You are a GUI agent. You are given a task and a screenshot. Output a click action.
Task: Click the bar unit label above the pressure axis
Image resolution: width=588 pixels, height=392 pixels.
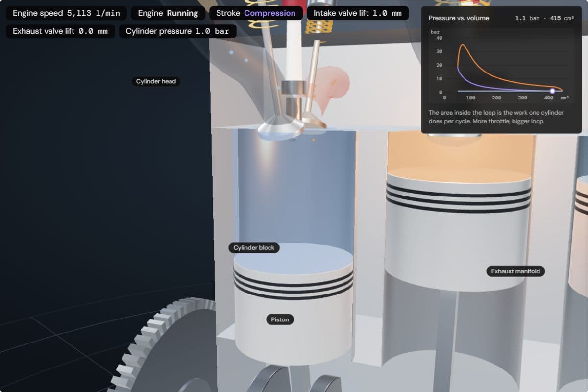435,32
